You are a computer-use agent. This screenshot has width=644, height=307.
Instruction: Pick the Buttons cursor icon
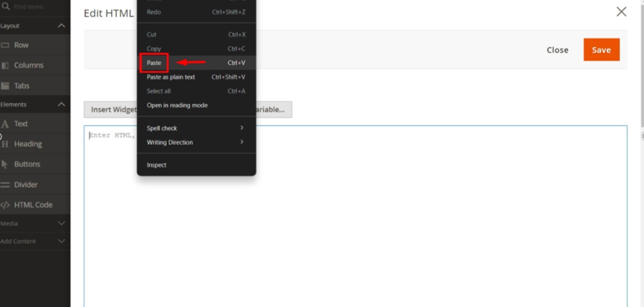(5, 164)
